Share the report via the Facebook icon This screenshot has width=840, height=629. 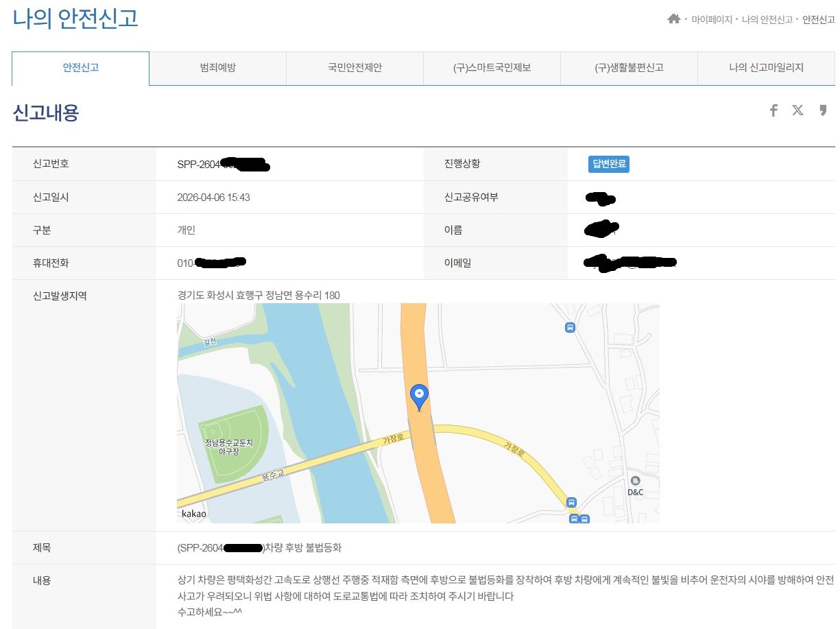coord(773,110)
